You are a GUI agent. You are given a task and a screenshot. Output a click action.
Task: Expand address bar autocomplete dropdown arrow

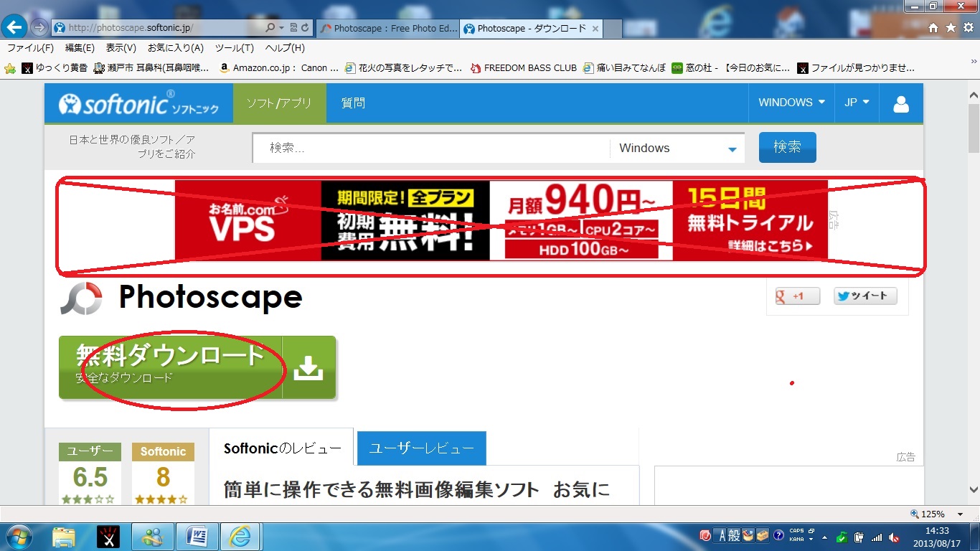282,27
